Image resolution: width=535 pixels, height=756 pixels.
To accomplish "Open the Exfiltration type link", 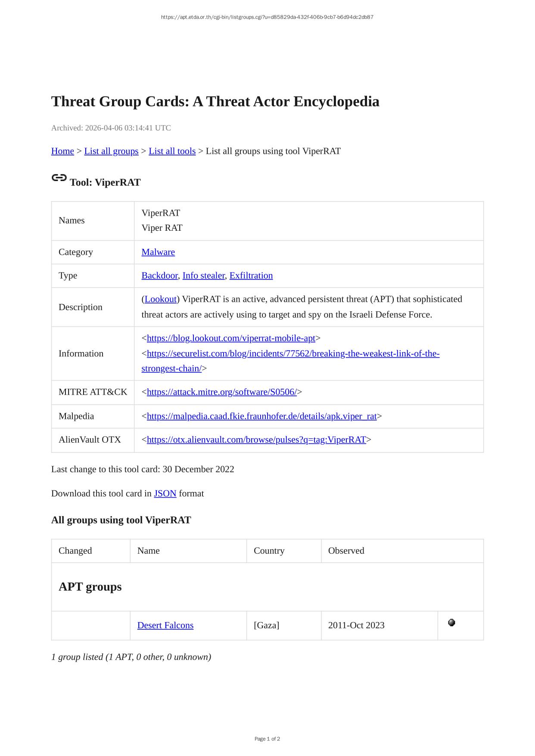I will (251, 276).
